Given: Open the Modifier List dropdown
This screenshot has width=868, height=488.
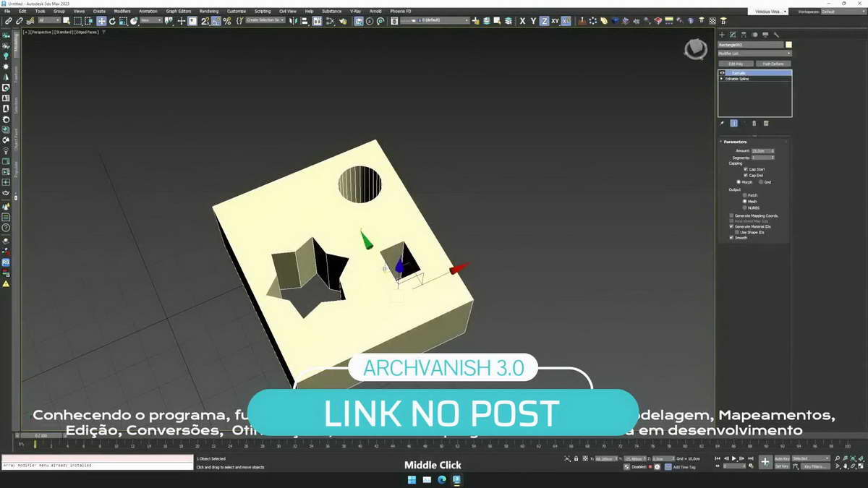Looking at the screenshot, I should [x=754, y=53].
